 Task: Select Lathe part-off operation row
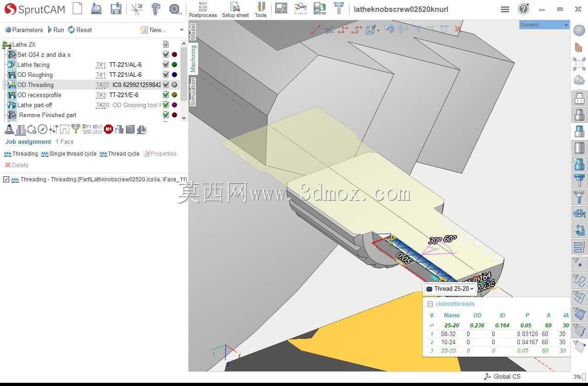(x=92, y=105)
